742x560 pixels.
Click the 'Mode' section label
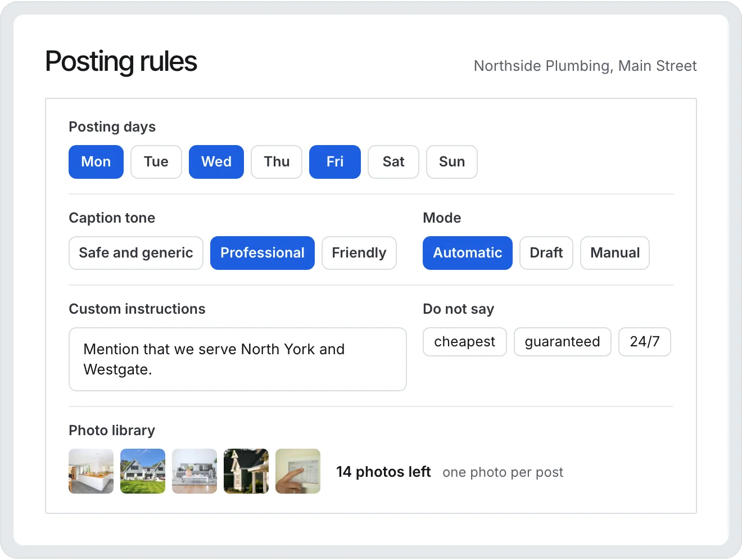(442, 218)
